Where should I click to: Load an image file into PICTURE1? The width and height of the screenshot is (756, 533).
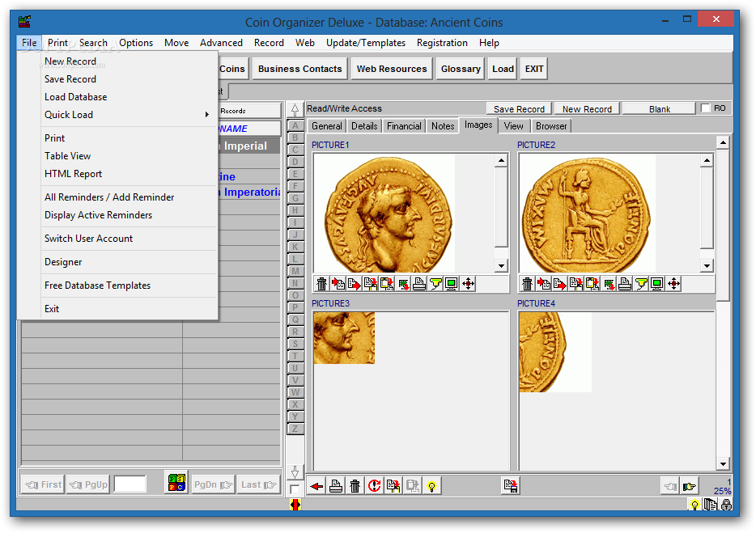[x=338, y=284]
